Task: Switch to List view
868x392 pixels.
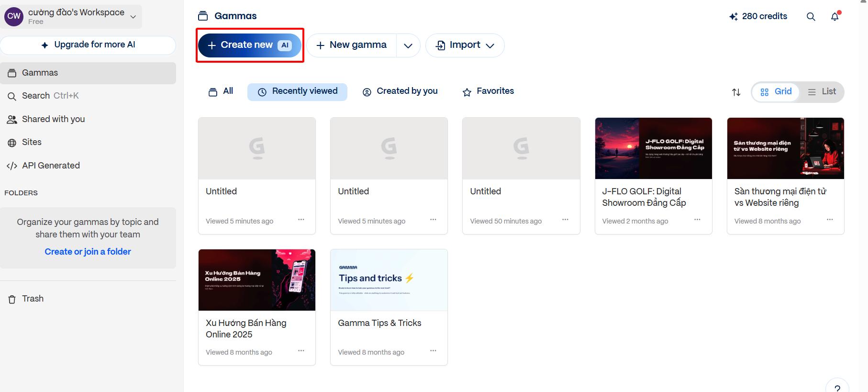Action: [x=822, y=92]
